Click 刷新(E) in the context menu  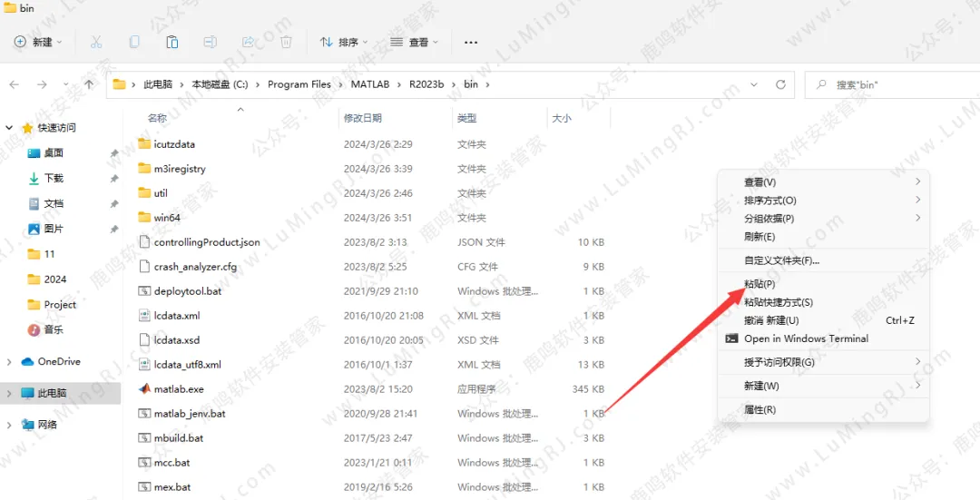(x=759, y=236)
